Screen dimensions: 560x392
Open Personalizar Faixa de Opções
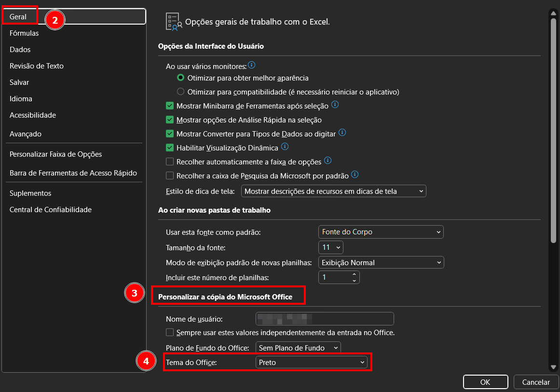[74, 154]
